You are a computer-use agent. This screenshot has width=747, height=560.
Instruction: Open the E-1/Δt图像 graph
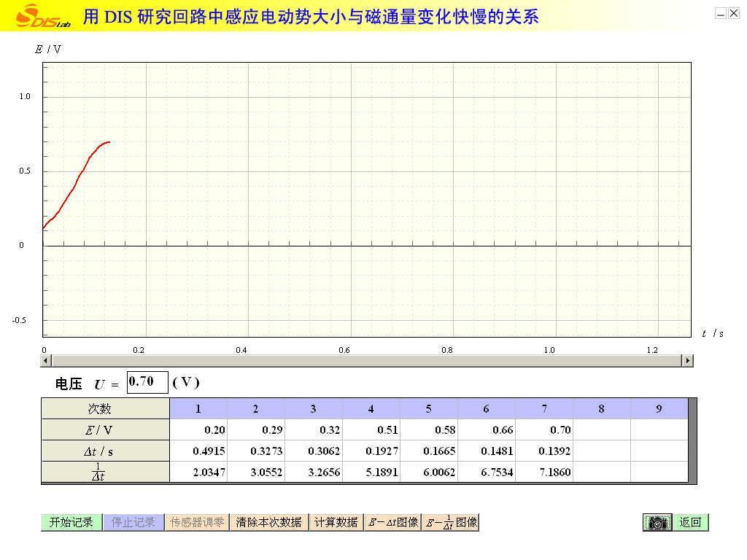click(x=451, y=522)
